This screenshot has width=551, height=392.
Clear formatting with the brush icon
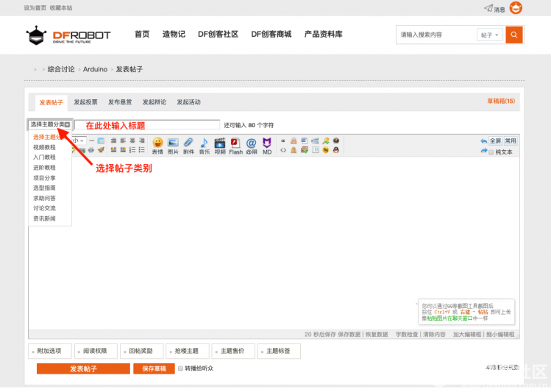tap(101, 150)
